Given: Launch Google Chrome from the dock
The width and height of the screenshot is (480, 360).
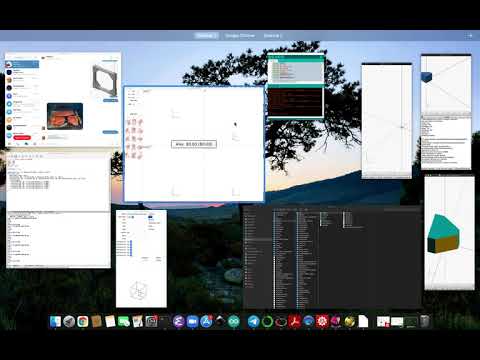Looking at the screenshot, I should coord(83,322).
